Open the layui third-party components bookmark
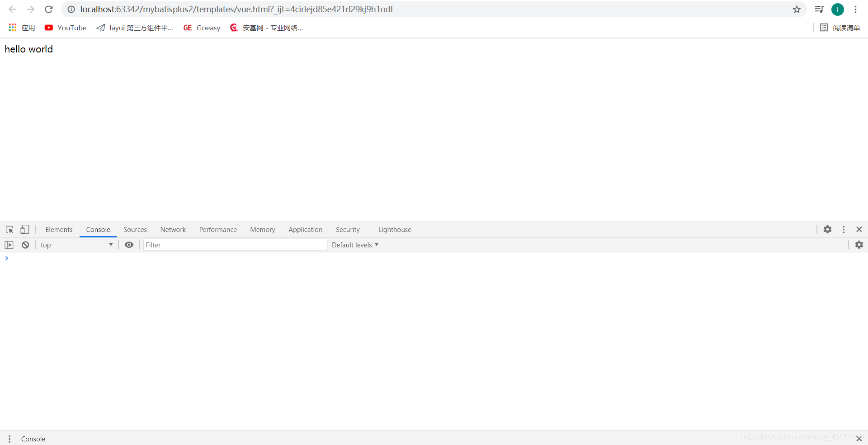Image resolution: width=868 pixels, height=445 pixels. (135, 28)
